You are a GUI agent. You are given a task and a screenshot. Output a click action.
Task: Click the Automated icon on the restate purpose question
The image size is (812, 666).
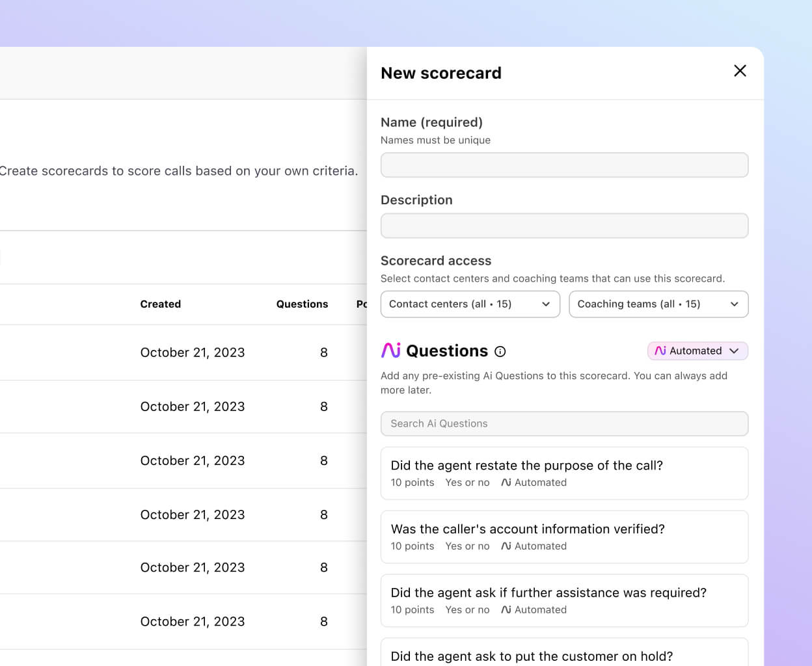tap(506, 482)
